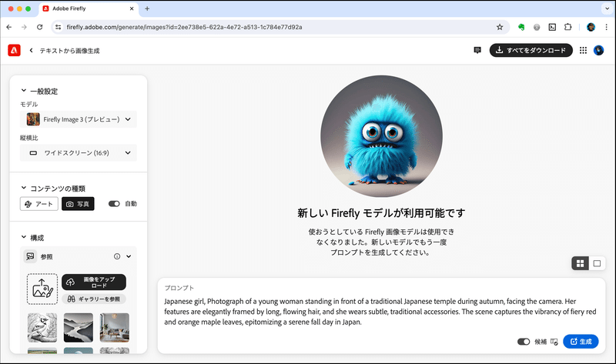This screenshot has height=364, width=616.
Task: Click ギャラリーを参照 button
Action: pos(94,299)
